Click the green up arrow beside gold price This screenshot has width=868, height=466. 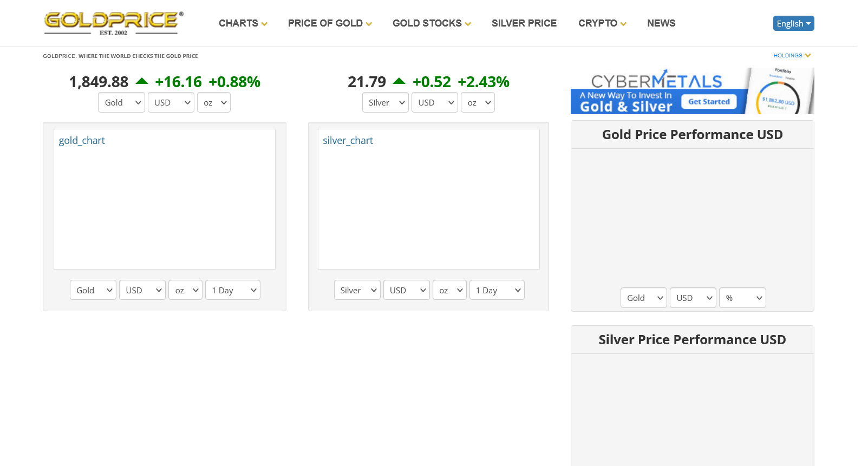pyautogui.click(x=142, y=81)
